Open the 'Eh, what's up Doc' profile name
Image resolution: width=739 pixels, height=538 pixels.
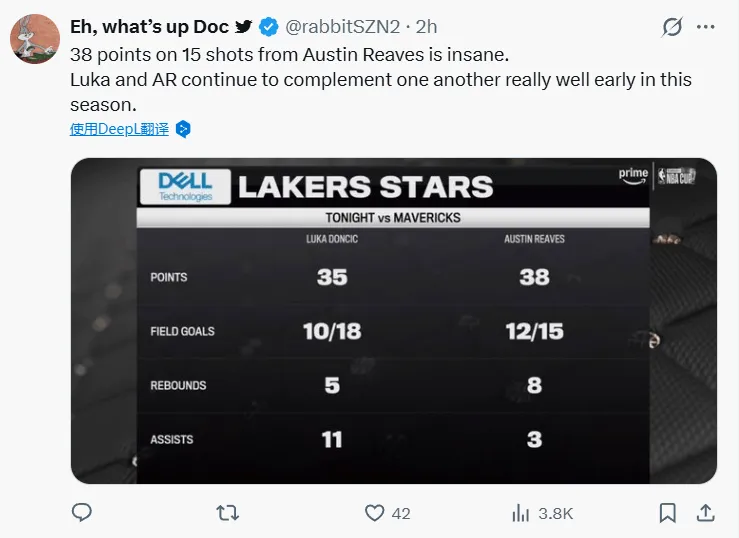[150, 27]
